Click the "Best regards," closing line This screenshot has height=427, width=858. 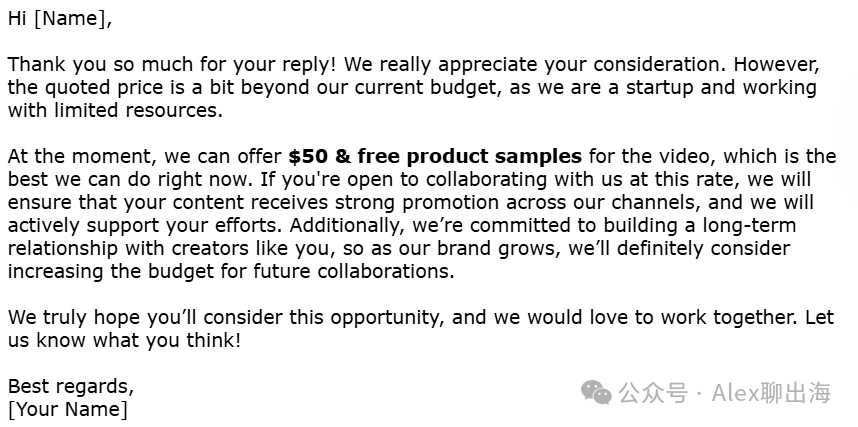[71, 386]
